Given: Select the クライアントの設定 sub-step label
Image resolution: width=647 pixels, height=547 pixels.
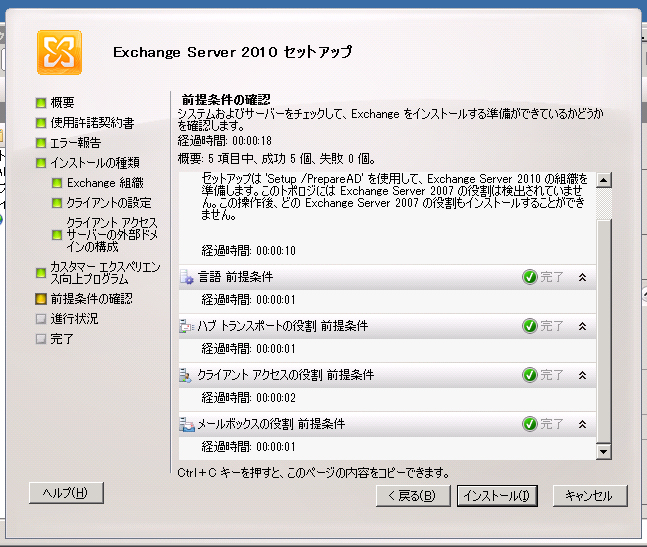Looking at the screenshot, I should point(109,203).
